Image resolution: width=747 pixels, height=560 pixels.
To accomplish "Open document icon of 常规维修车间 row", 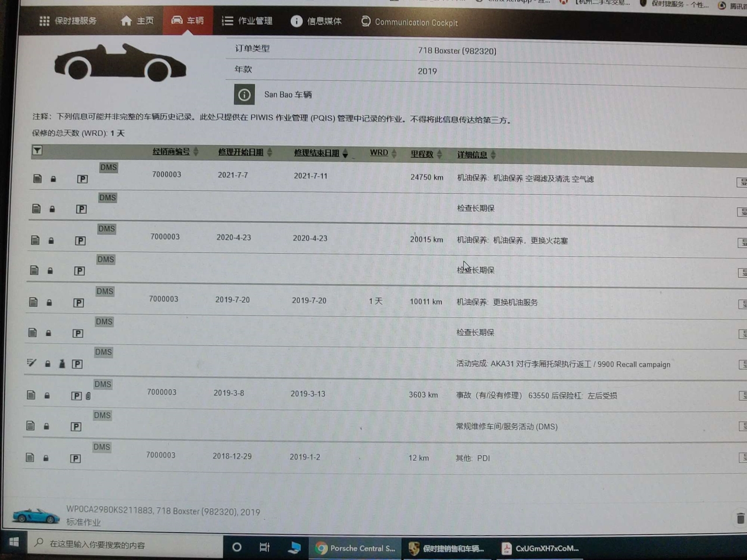I will point(30,426).
